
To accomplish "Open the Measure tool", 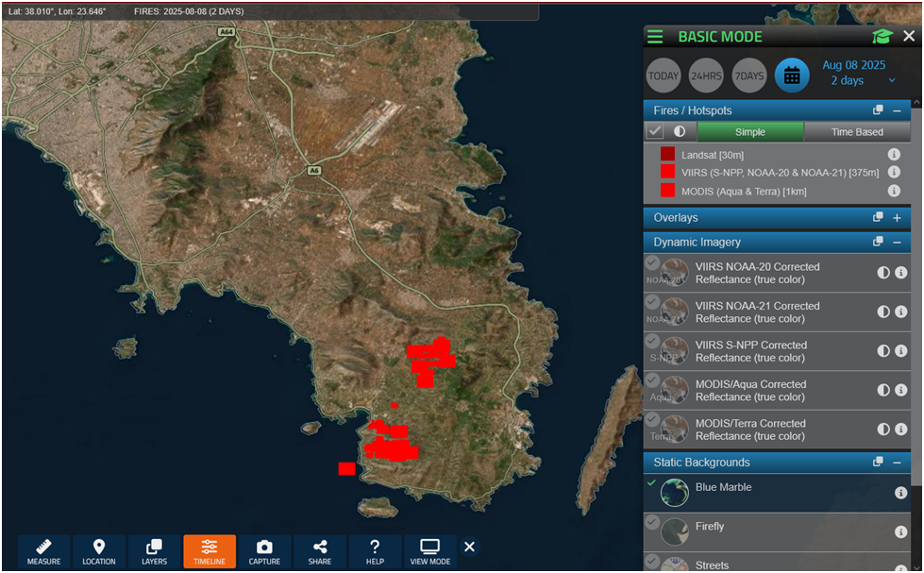I will tap(43, 551).
